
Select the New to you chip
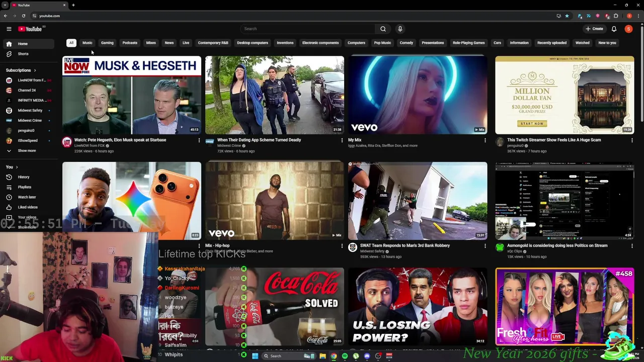[607, 43]
